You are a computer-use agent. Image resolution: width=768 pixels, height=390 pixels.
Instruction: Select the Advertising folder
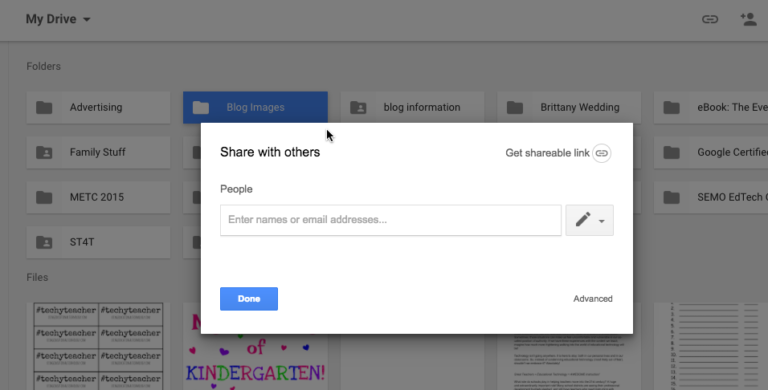[x=98, y=107]
